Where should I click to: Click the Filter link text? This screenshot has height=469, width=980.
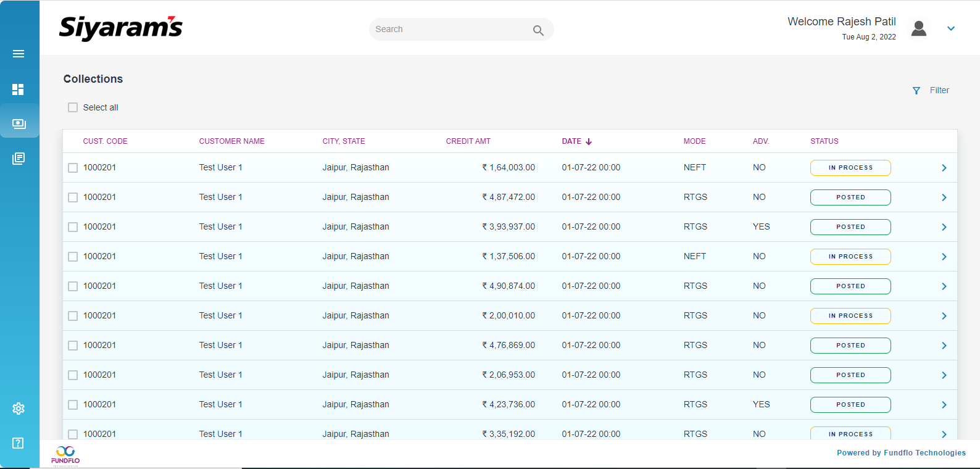(x=939, y=90)
